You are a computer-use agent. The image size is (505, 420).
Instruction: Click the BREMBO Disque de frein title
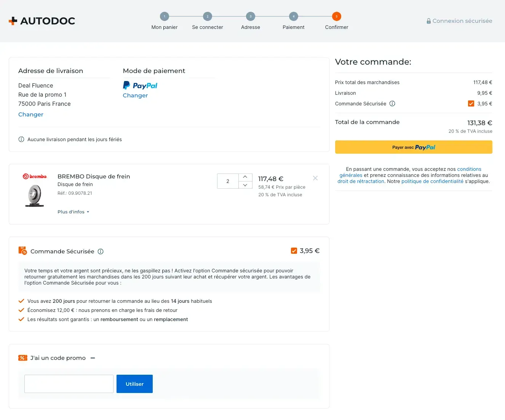point(94,177)
